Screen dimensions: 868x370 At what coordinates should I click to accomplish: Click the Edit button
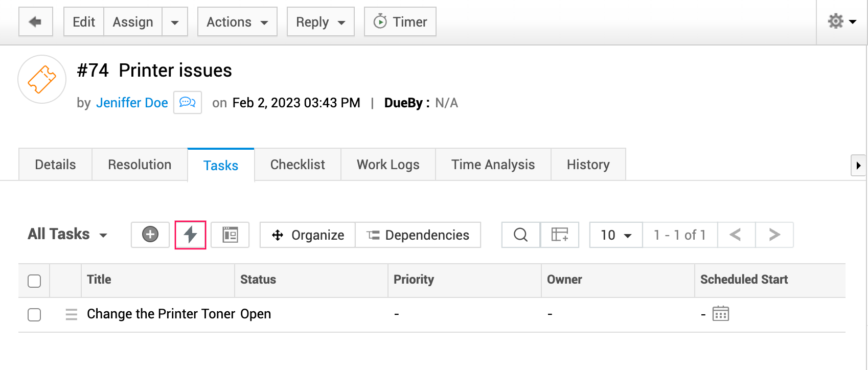pos(84,21)
